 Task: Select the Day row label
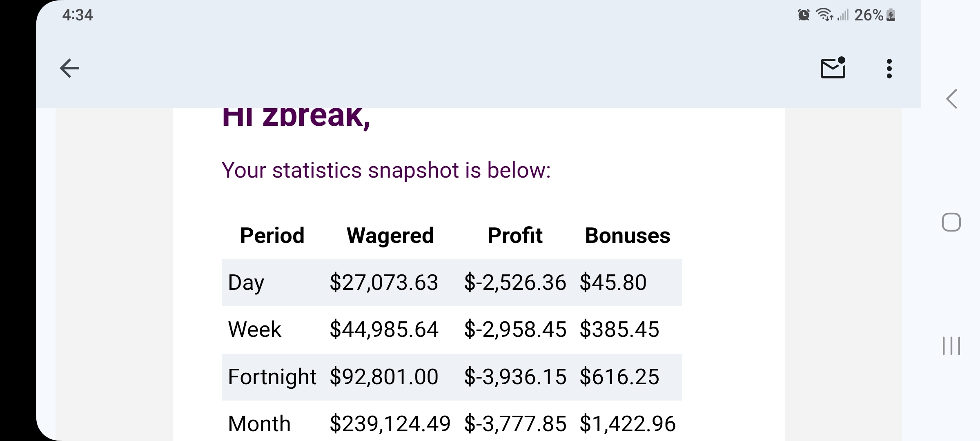coord(246,283)
